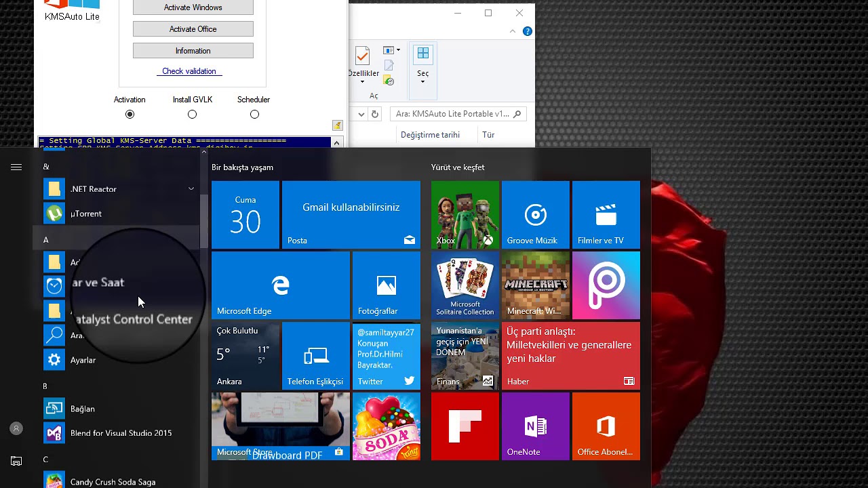Viewport: 868px width, 488px height.
Task: Open the Microsoft Store tile
Action: 281,426
